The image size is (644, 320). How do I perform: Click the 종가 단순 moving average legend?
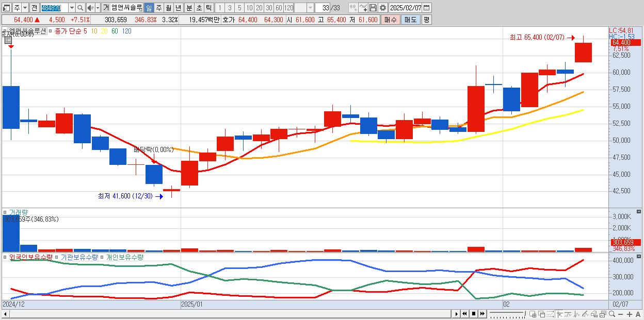pos(68,31)
